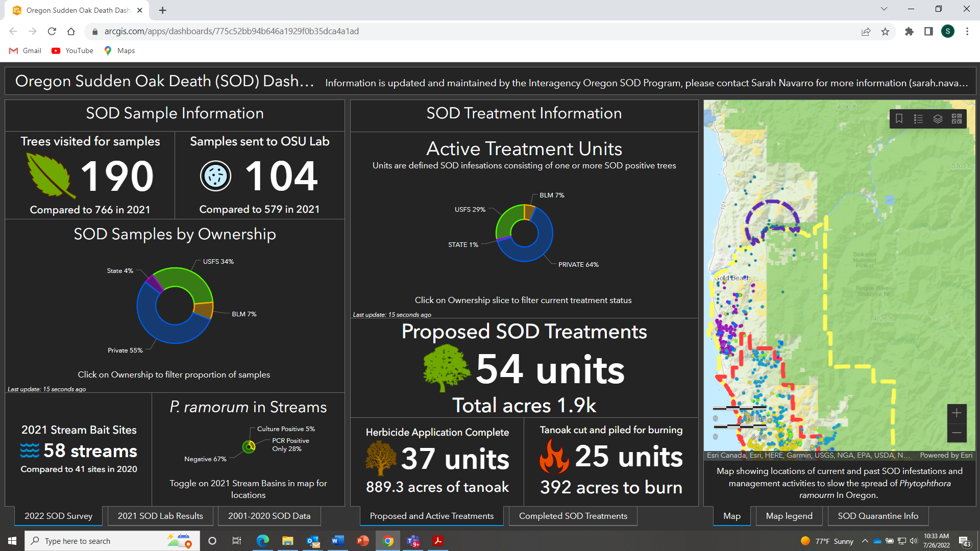Image resolution: width=980 pixels, height=551 pixels.
Task: Open the map legend list icon
Action: point(918,119)
